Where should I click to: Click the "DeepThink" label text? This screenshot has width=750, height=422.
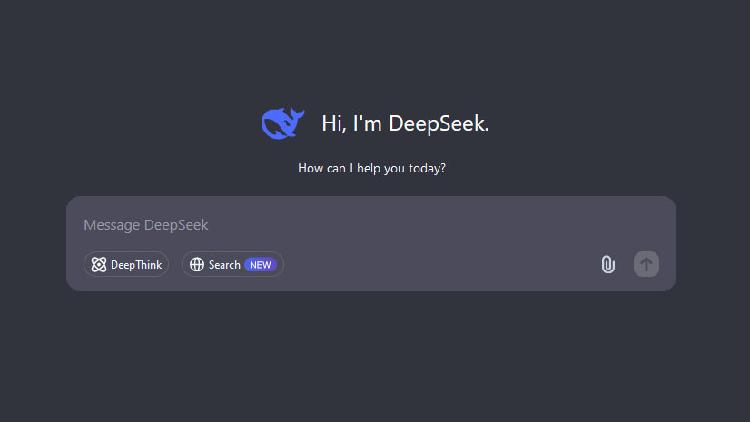point(136,265)
